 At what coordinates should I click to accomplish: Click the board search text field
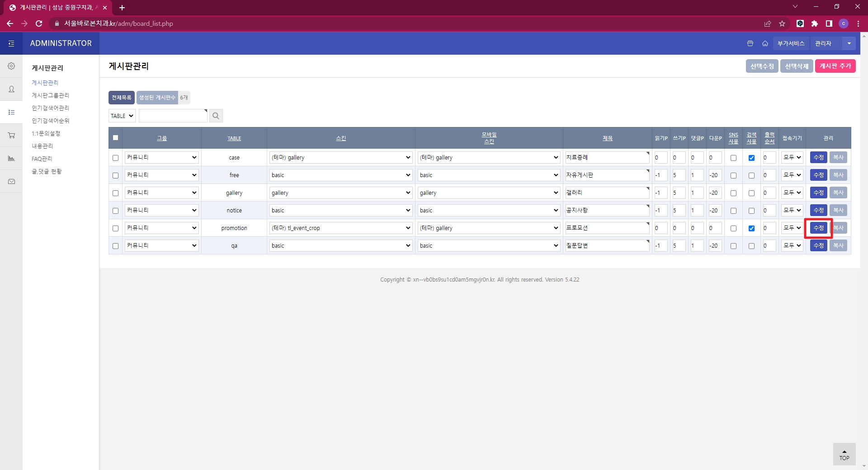[173, 116]
